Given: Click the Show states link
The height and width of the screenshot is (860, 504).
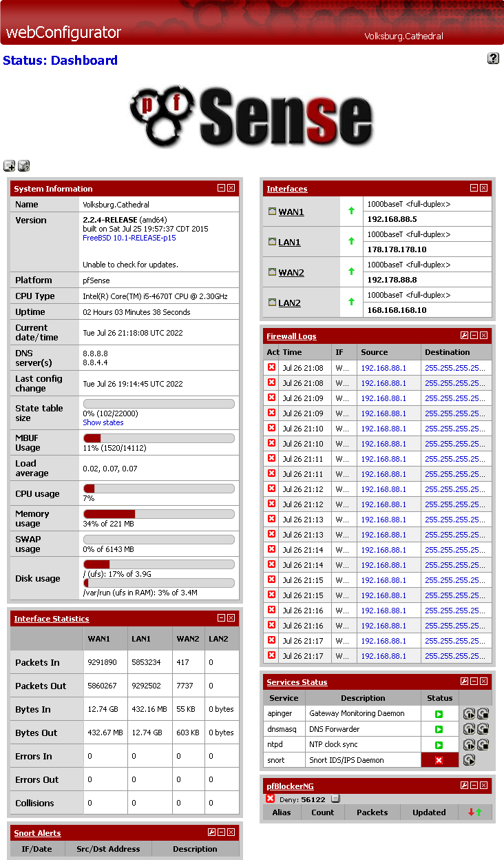Looking at the screenshot, I should pyautogui.click(x=103, y=422).
